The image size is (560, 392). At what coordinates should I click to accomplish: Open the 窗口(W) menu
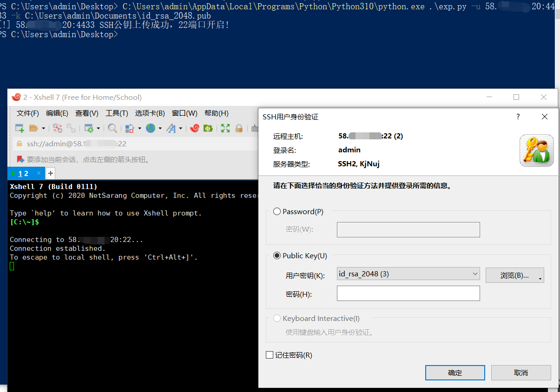(x=184, y=113)
